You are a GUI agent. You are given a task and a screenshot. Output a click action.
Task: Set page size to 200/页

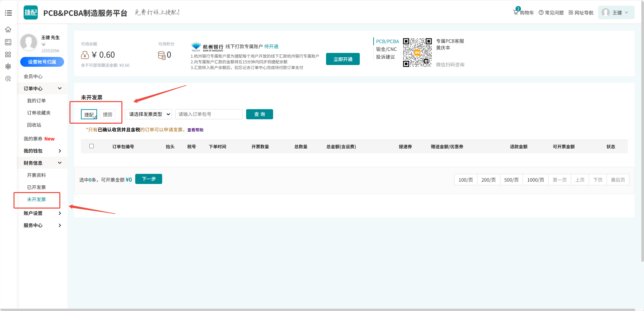tap(488, 180)
